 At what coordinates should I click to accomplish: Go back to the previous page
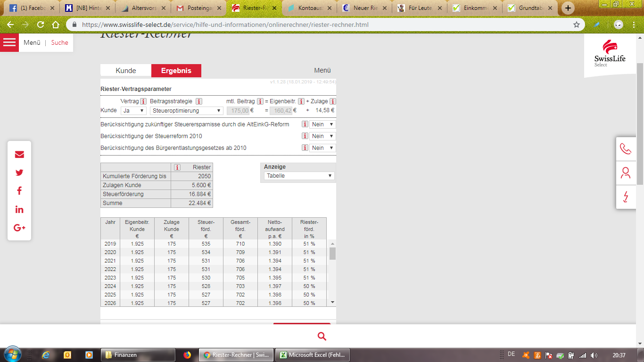tap(10, 25)
